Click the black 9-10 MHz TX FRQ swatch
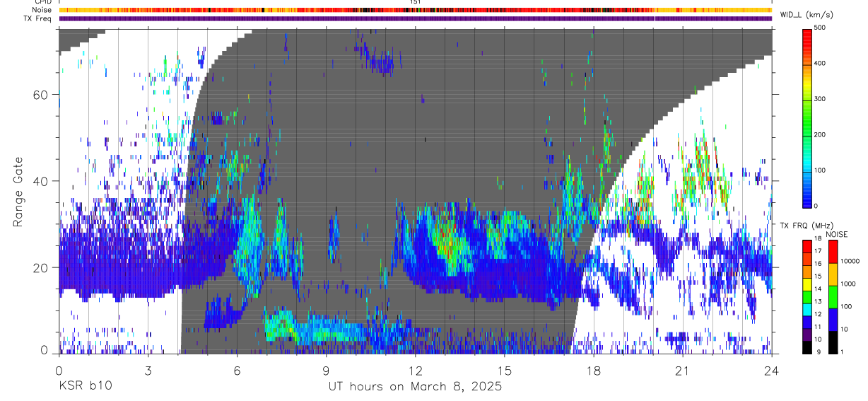 pyautogui.click(x=807, y=348)
